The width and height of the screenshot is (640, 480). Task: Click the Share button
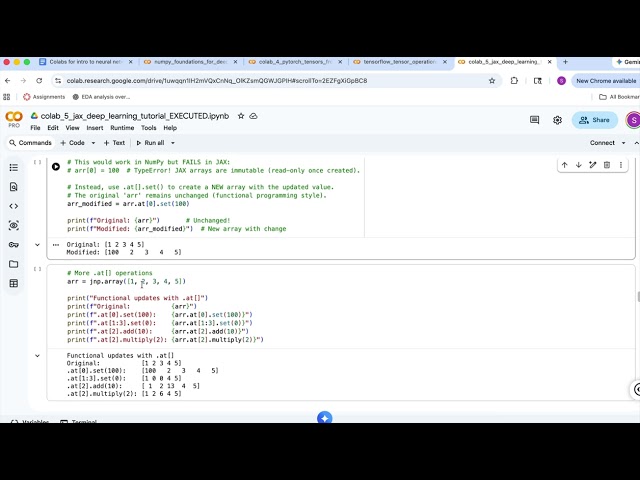(595, 120)
